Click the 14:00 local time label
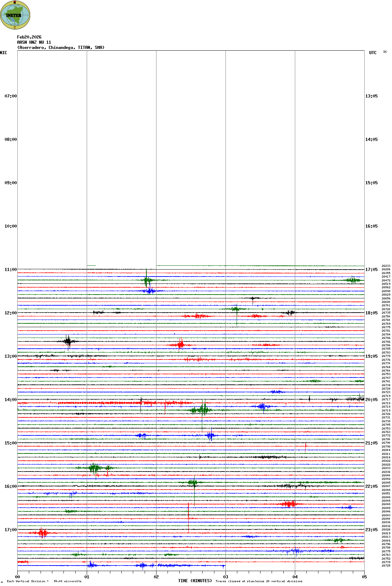This screenshot has height=586, width=392. (x=10, y=400)
